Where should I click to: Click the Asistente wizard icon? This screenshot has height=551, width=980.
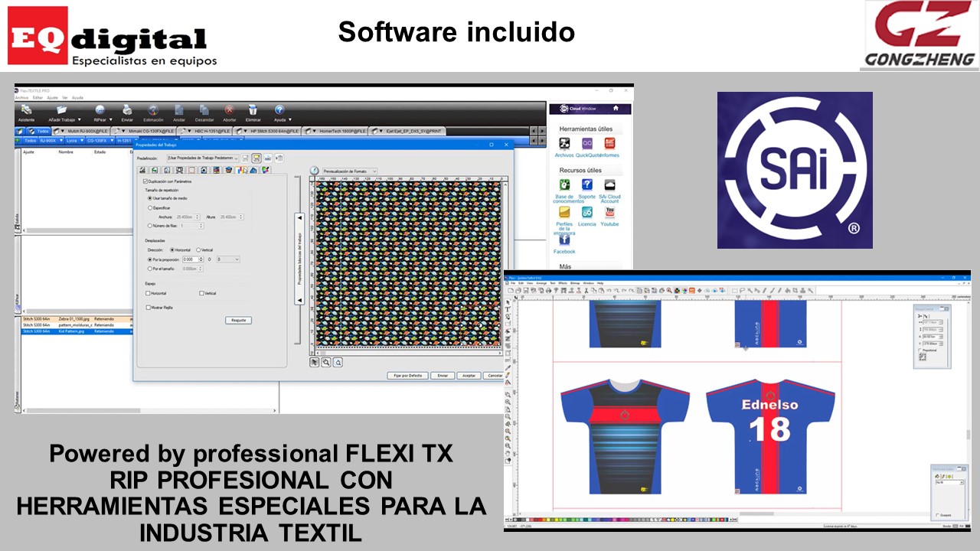click(x=26, y=111)
